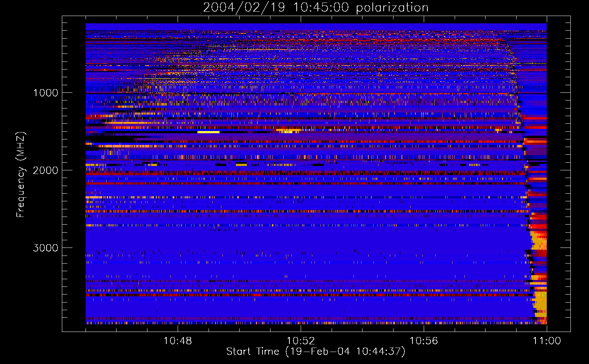Click the 10:52 time axis label
The height and width of the screenshot is (364, 589).
(x=301, y=341)
